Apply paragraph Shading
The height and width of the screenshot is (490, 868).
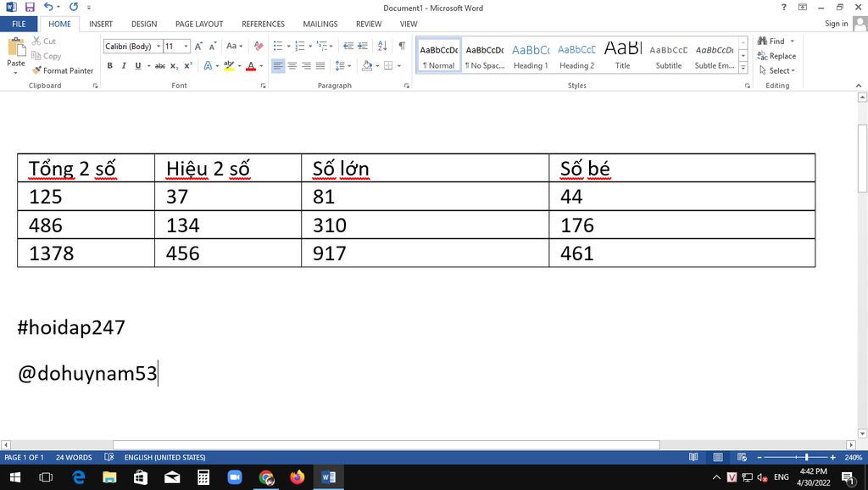coord(367,65)
